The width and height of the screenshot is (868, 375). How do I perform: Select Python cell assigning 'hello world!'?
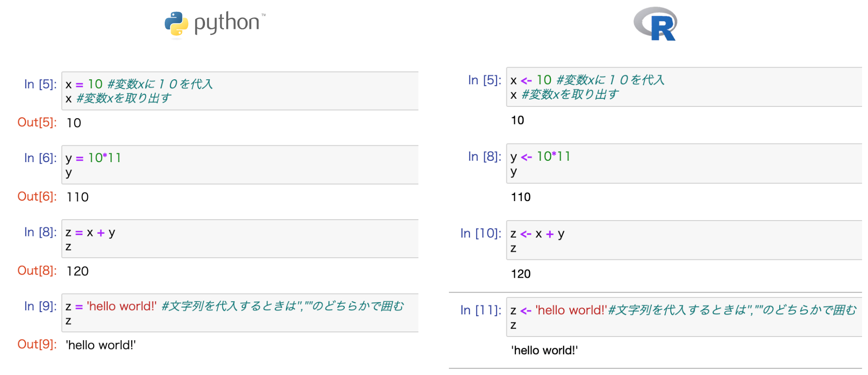pyautogui.click(x=240, y=313)
